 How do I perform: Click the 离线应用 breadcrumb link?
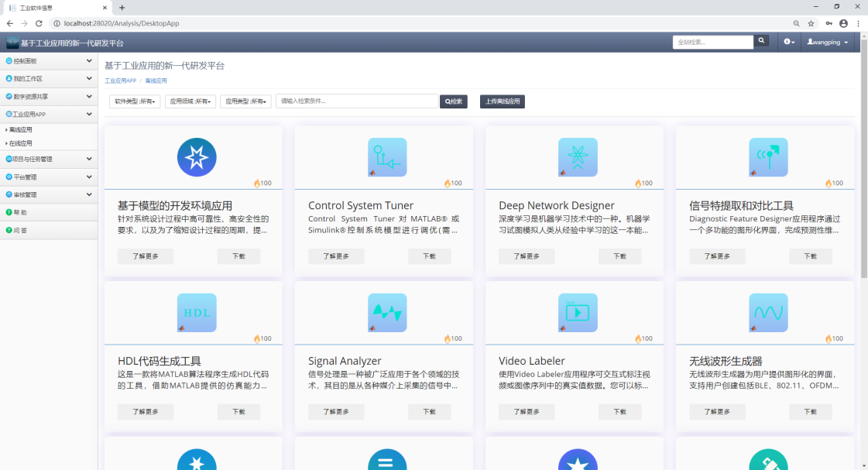(x=156, y=81)
